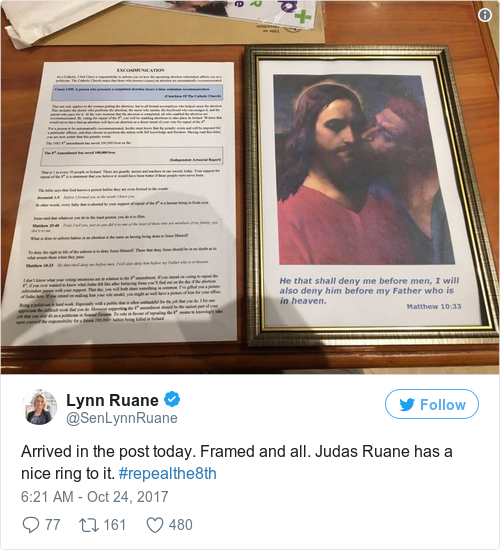Follow Lynn Ruane
500x550 pixels.
click(432, 404)
